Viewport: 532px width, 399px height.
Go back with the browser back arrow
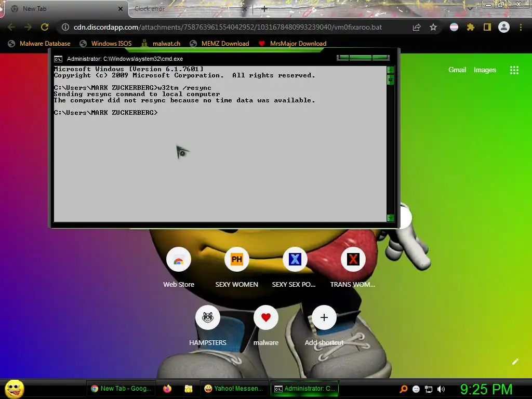11,27
